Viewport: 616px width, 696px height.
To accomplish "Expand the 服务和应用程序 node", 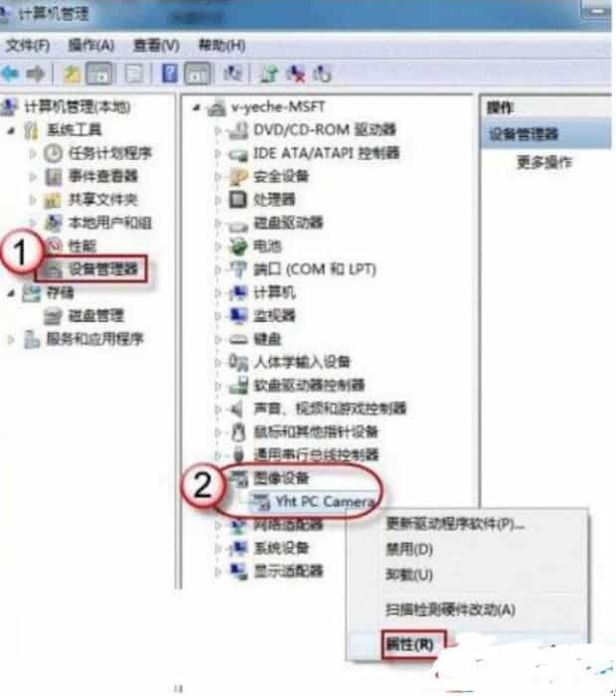I will tap(11, 340).
